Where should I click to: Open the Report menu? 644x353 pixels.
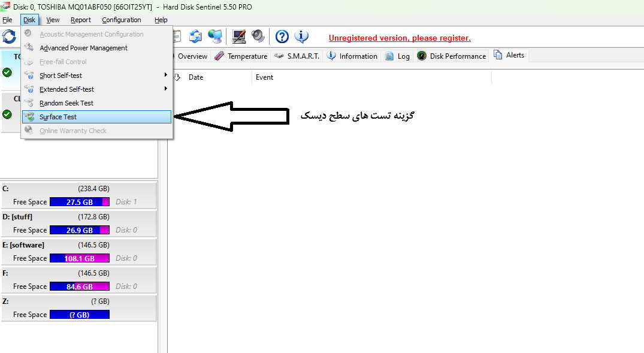click(80, 20)
